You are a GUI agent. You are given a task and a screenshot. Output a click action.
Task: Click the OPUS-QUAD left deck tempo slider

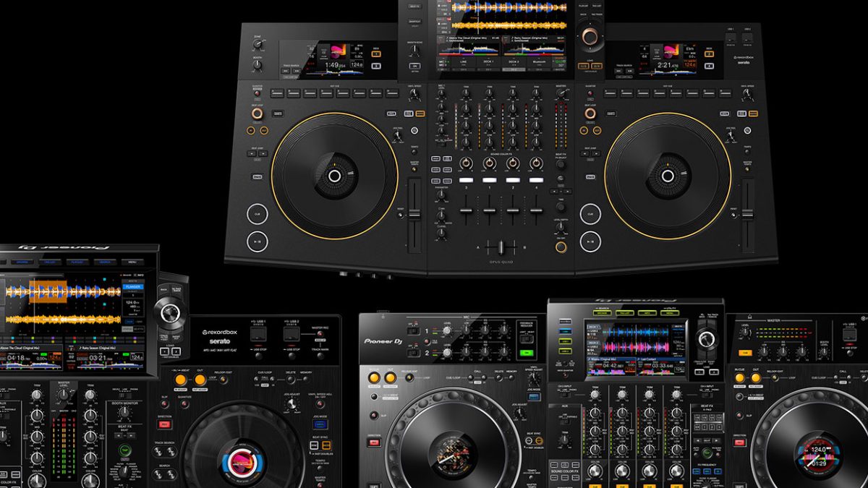pos(414,215)
